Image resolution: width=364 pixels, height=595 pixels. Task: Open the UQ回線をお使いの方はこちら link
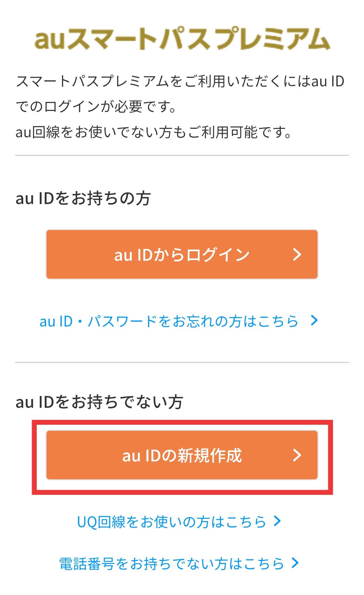172,522
